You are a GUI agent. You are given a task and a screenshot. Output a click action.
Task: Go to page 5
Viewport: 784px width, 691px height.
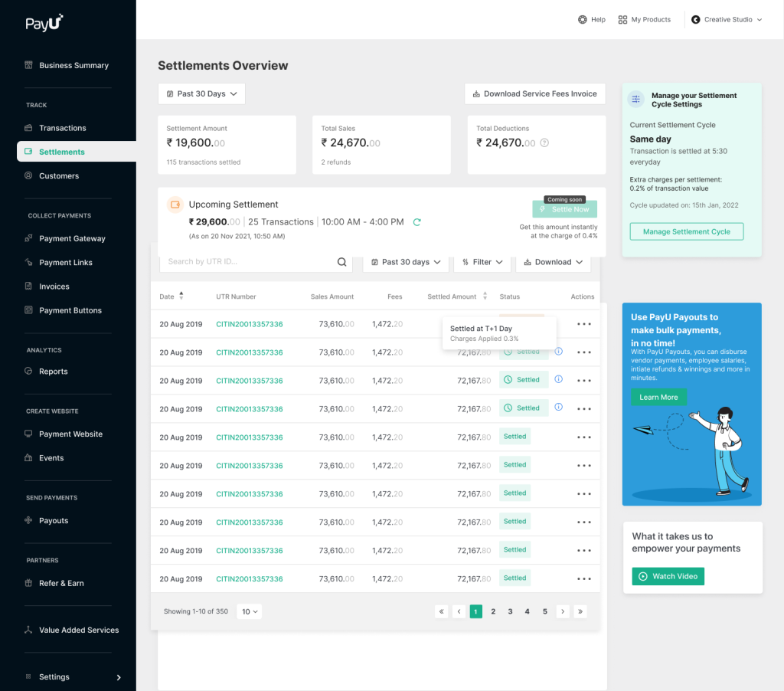click(545, 612)
